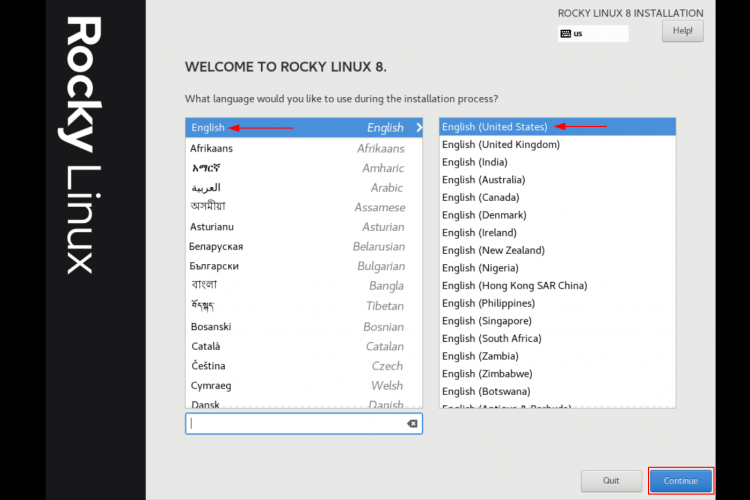Select English (Singapore) locale
The image size is (750, 500).
tap(557, 321)
